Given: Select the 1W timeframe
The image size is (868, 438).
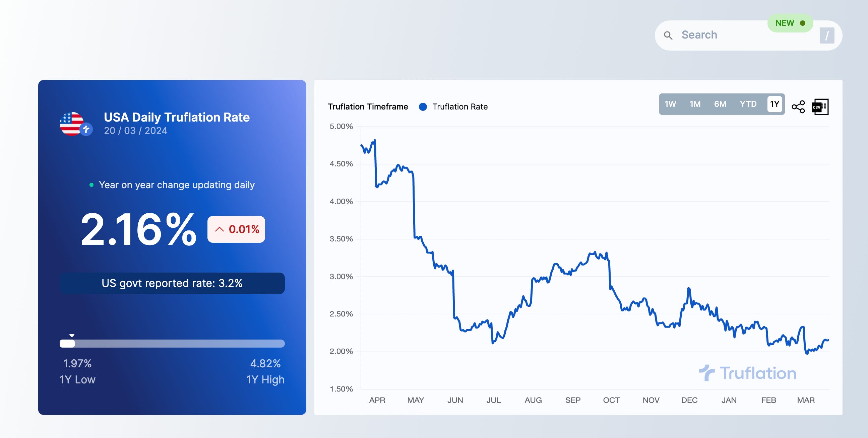Looking at the screenshot, I should (670, 104).
